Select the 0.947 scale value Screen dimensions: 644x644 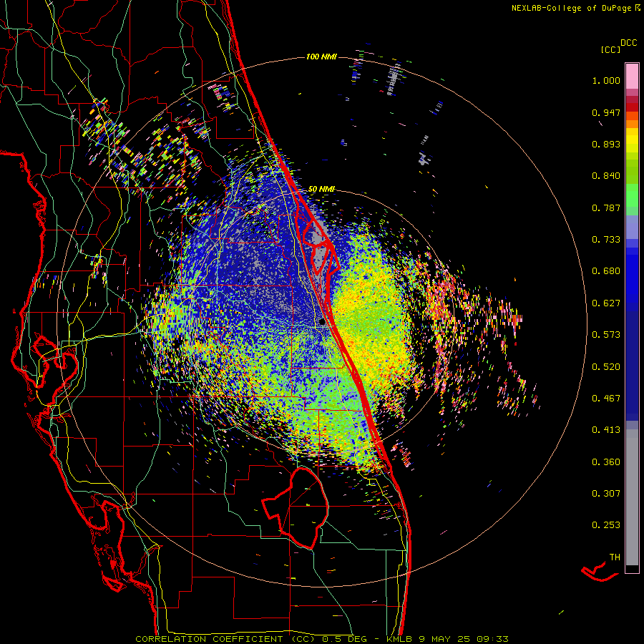point(606,112)
